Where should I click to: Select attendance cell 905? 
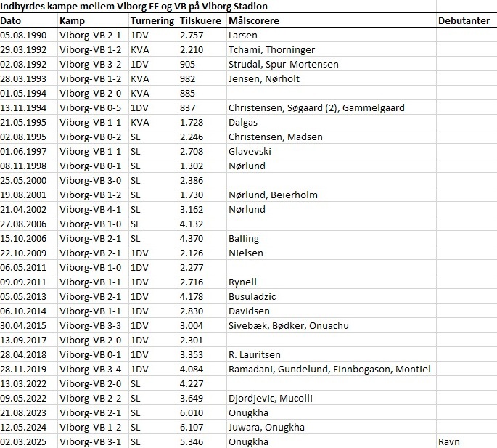click(188, 65)
